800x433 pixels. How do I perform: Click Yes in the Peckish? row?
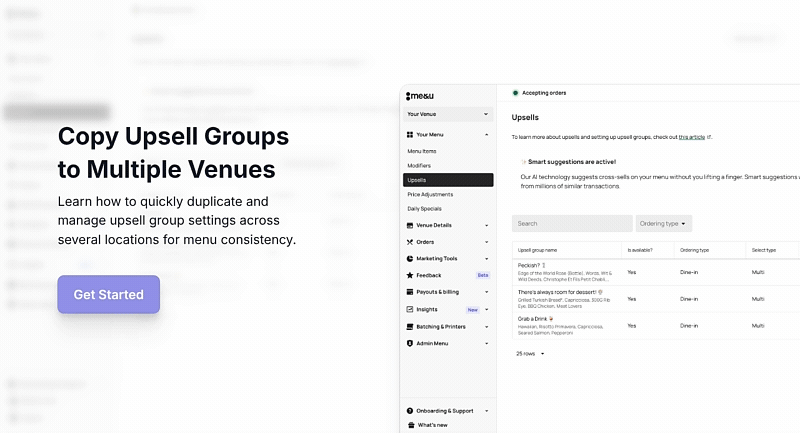tap(632, 272)
